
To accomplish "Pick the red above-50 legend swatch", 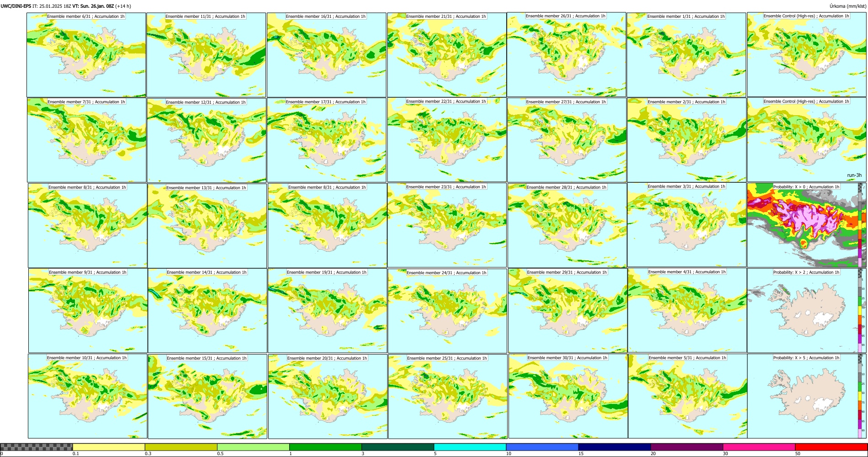I will [831, 447].
